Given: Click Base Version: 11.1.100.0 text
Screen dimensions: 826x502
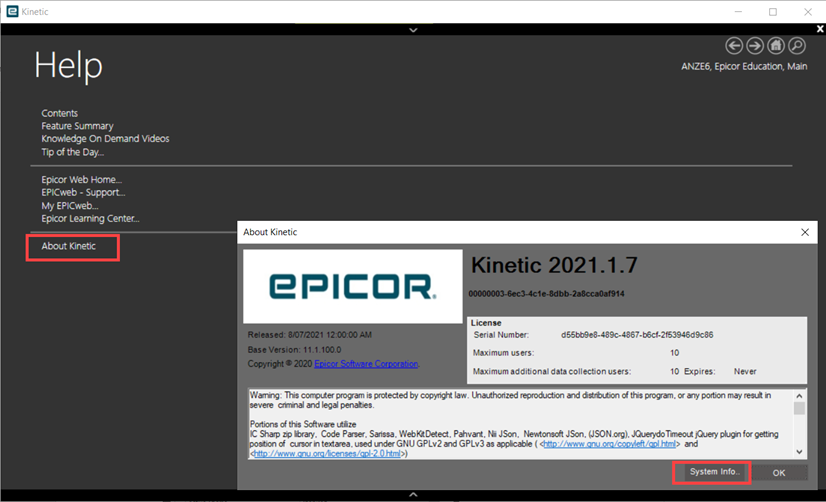Looking at the screenshot, I should click(294, 350).
